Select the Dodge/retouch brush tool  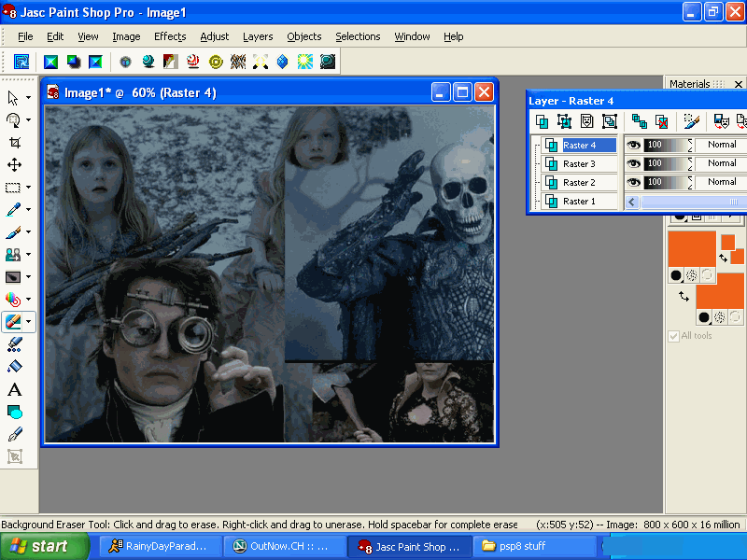coord(13,276)
